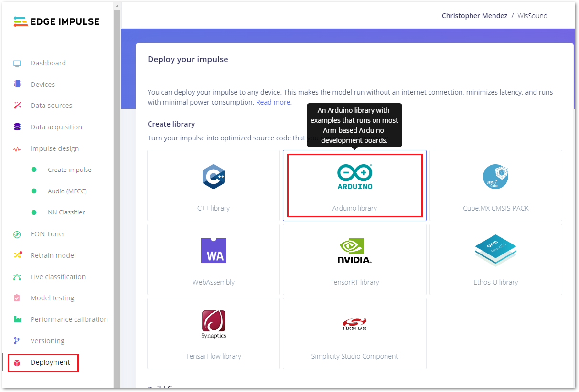The width and height of the screenshot is (579, 392).
Task: Click the Devices chip icon
Action: coord(18,84)
